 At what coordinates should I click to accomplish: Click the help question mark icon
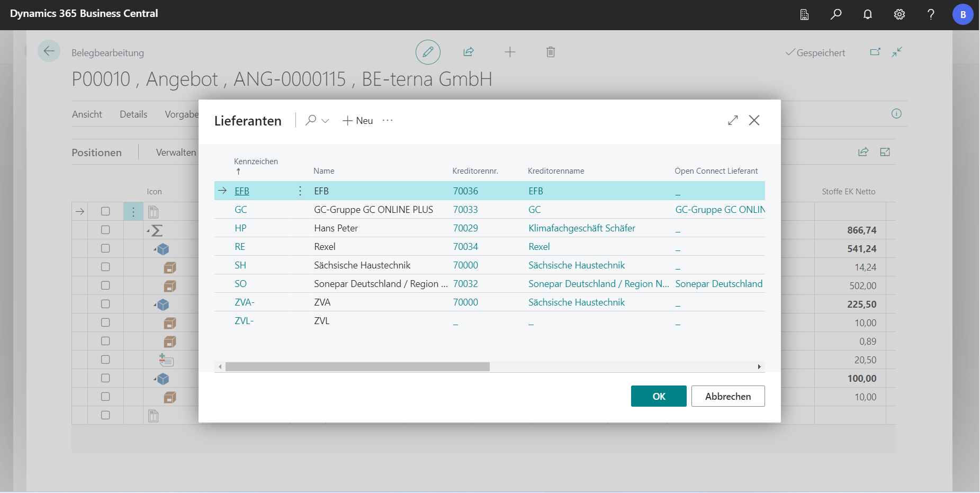click(x=931, y=14)
